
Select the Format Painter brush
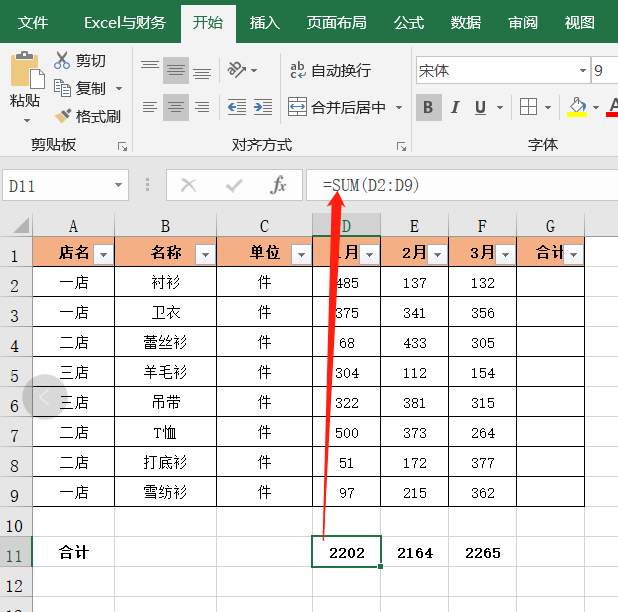tap(63, 116)
